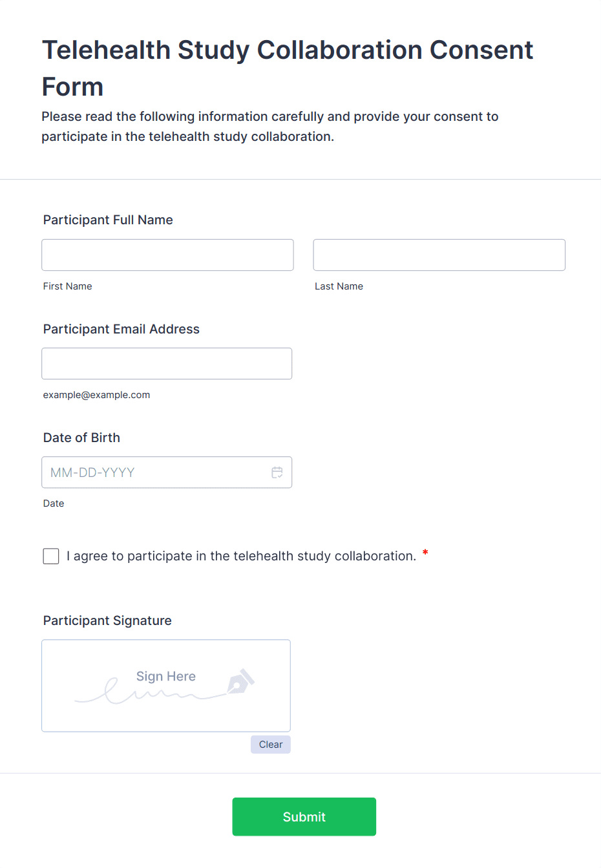The width and height of the screenshot is (601, 868).
Task: Click the MM-DD-YYYY date of birth field
Action: [x=155, y=472]
